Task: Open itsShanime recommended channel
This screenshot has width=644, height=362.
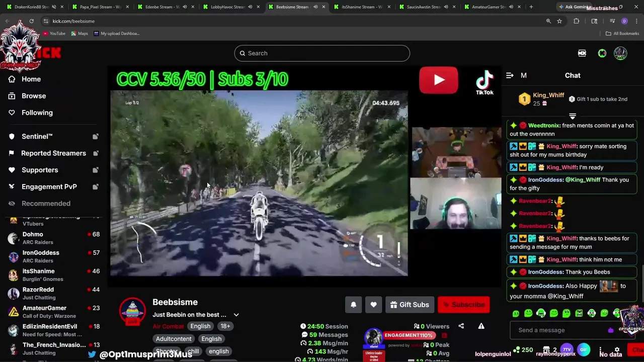Action: point(53,275)
